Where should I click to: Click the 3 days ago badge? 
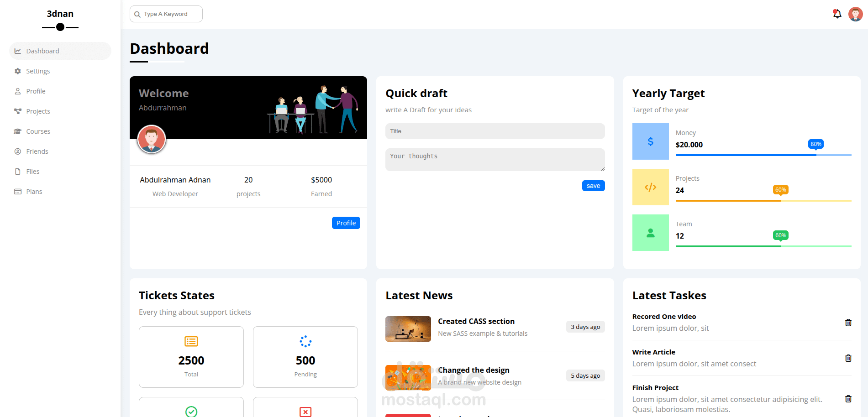(585, 327)
